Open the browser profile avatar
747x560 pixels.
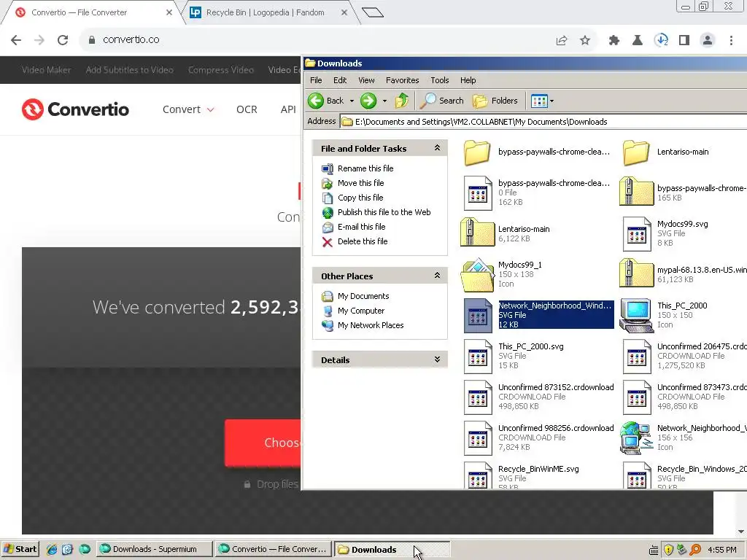(x=708, y=40)
